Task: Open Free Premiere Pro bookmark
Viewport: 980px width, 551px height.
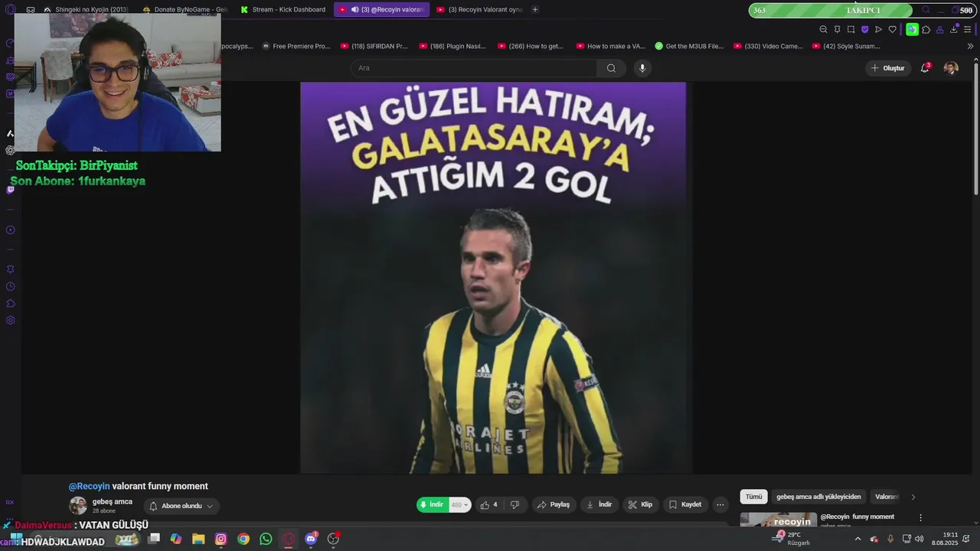Action: pyautogui.click(x=296, y=46)
